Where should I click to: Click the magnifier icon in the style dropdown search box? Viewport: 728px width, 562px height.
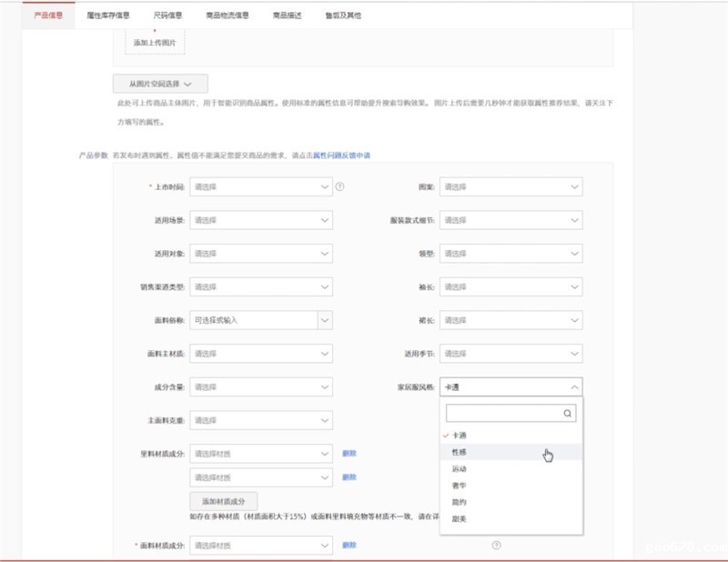tap(568, 412)
